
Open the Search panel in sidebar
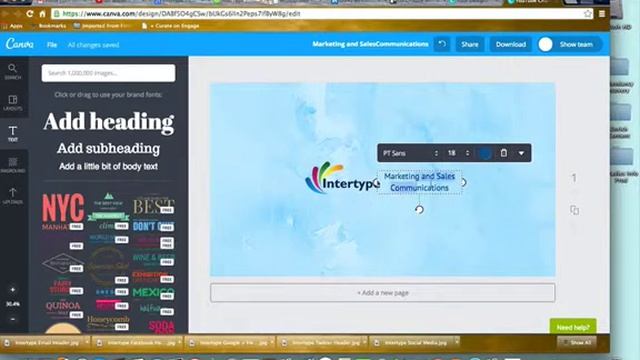(x=13, y=71)
